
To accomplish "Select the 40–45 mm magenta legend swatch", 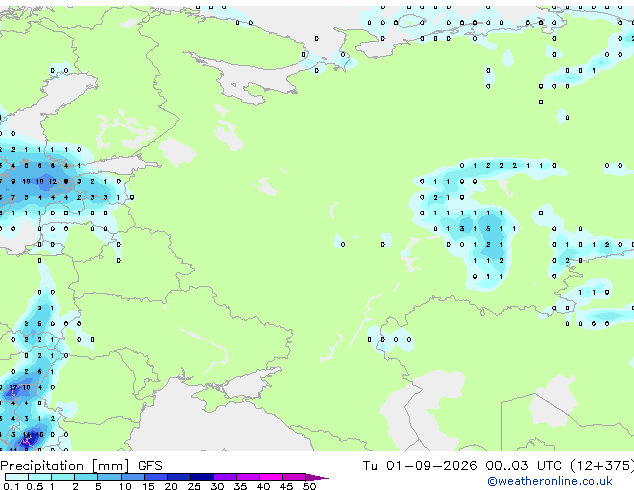I will point(271,477).
